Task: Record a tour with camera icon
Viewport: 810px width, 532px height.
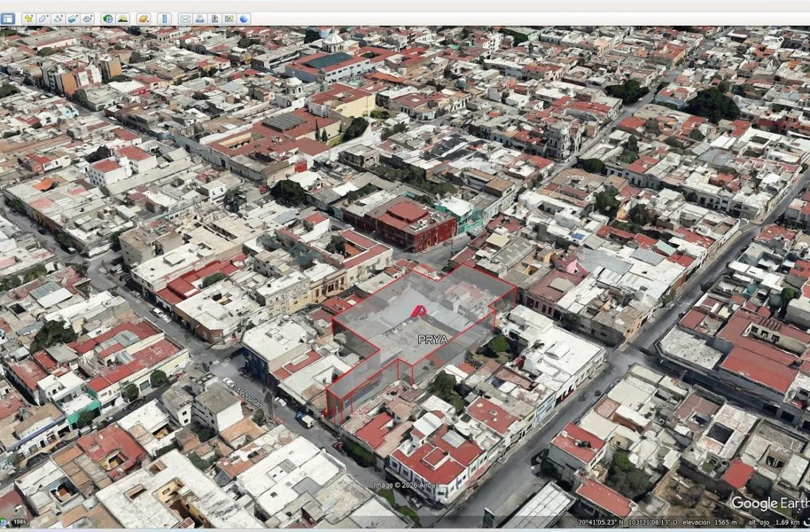Action: tap(88, 19)
